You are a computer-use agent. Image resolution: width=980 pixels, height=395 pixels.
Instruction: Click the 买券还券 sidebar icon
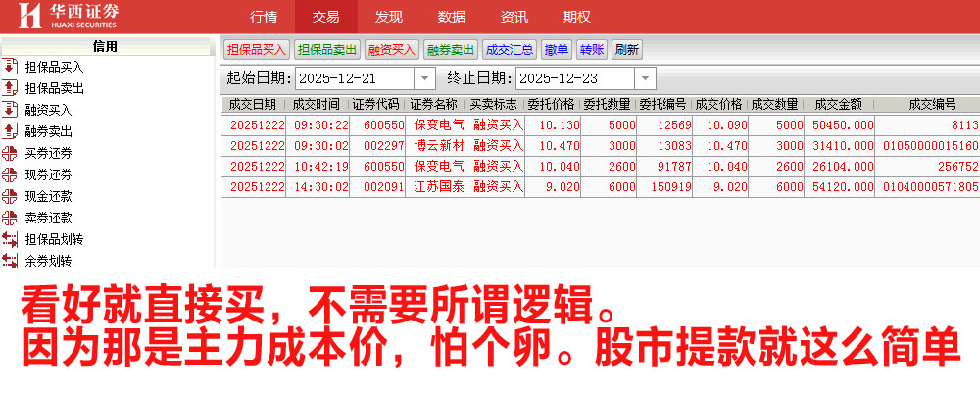(x=10, y=153)
